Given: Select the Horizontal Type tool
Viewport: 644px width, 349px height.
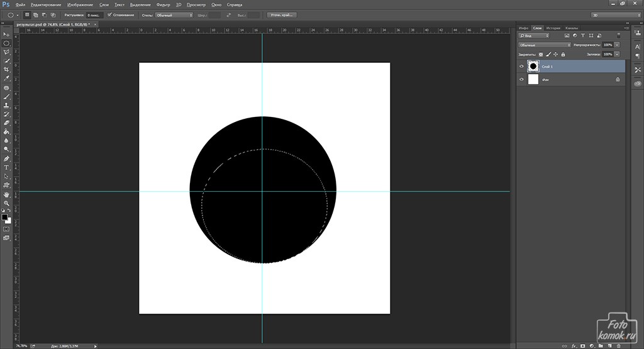Looking at the screenshot, I should pyautogui.click(x=6, y=167).
